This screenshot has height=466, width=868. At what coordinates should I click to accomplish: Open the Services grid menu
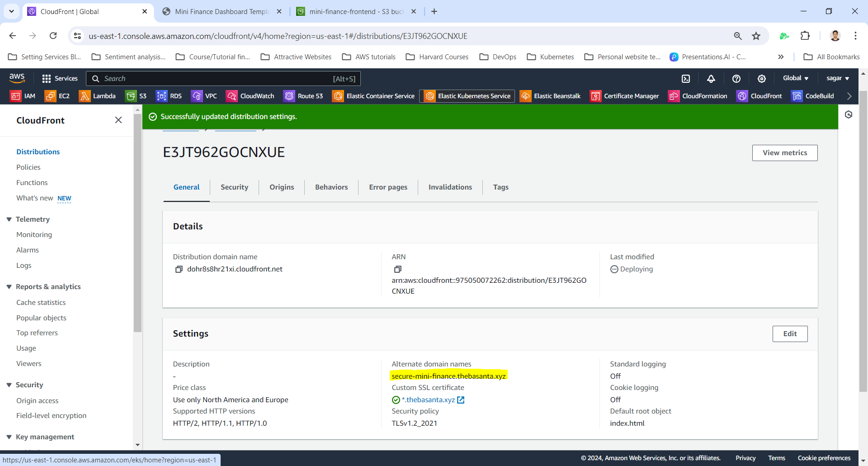coord(60,79)
